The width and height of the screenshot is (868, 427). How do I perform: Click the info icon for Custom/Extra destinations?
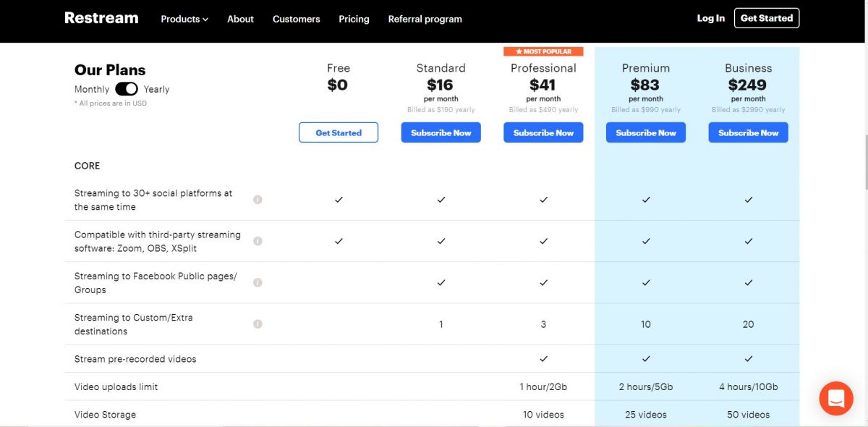[x=258, y=323]
